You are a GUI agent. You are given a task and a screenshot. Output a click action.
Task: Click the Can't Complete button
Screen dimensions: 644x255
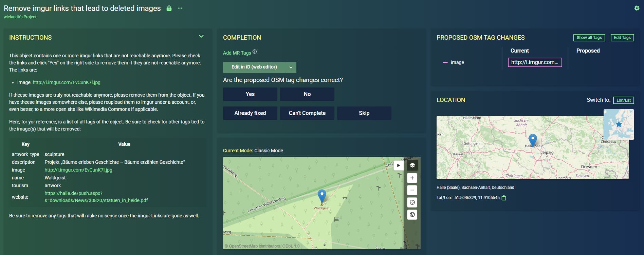coord(307,113)
